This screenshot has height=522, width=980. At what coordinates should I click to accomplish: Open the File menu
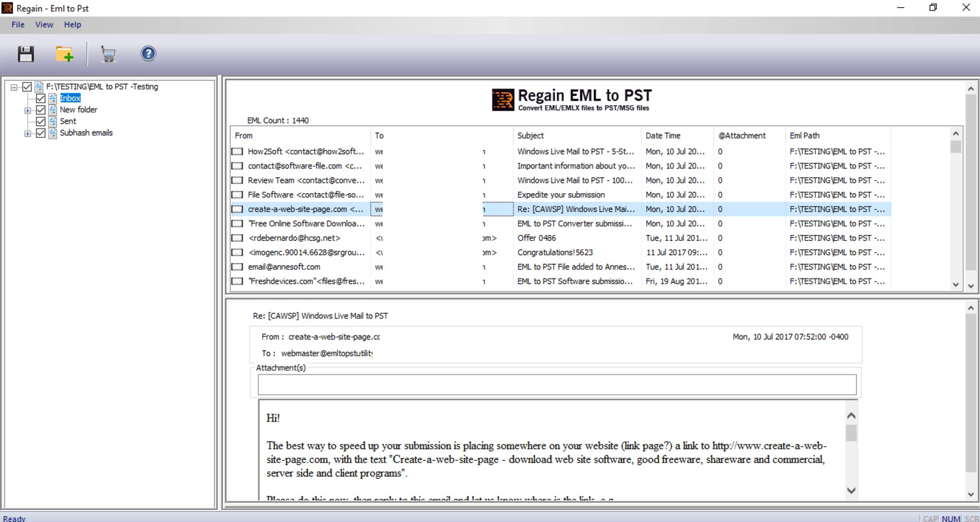coord(18,25)
